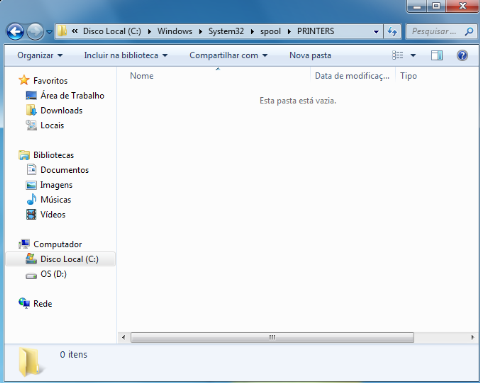Change view with the view mode icon

pos(397,55)
